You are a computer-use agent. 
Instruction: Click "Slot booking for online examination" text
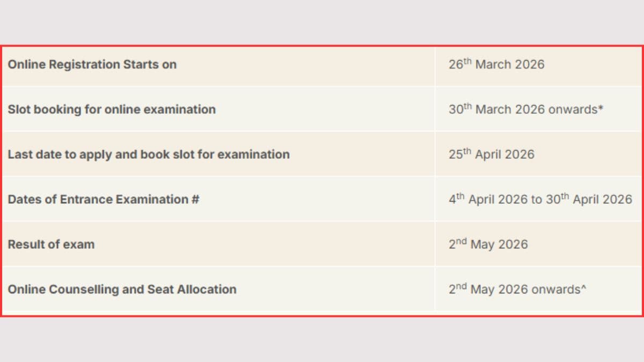112,109
